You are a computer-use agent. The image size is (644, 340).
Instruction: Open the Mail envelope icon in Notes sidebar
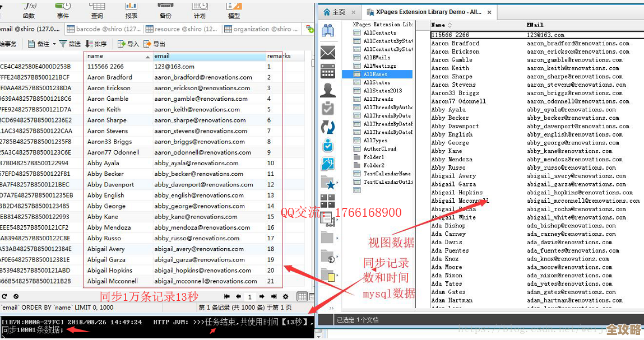click(328, 53)
